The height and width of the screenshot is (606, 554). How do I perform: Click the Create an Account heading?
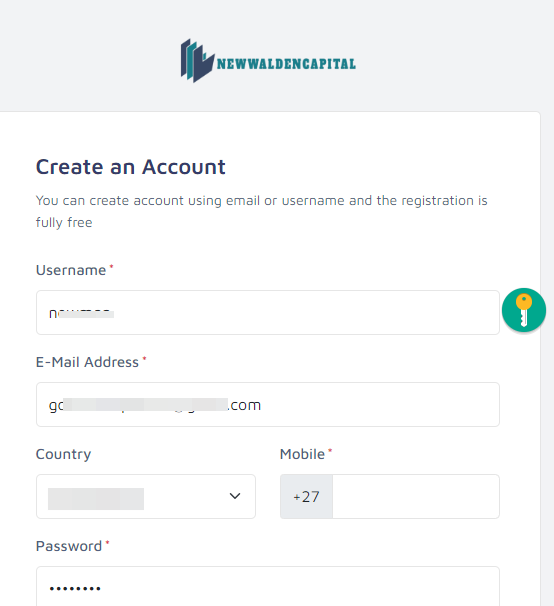pyautogui.click(x=130, y=167)
